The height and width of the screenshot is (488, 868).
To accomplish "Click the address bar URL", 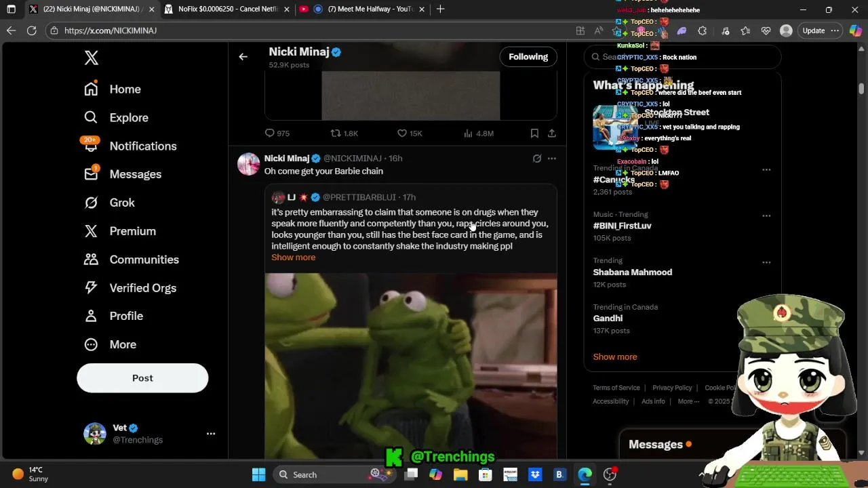I will tap(111, 30).
